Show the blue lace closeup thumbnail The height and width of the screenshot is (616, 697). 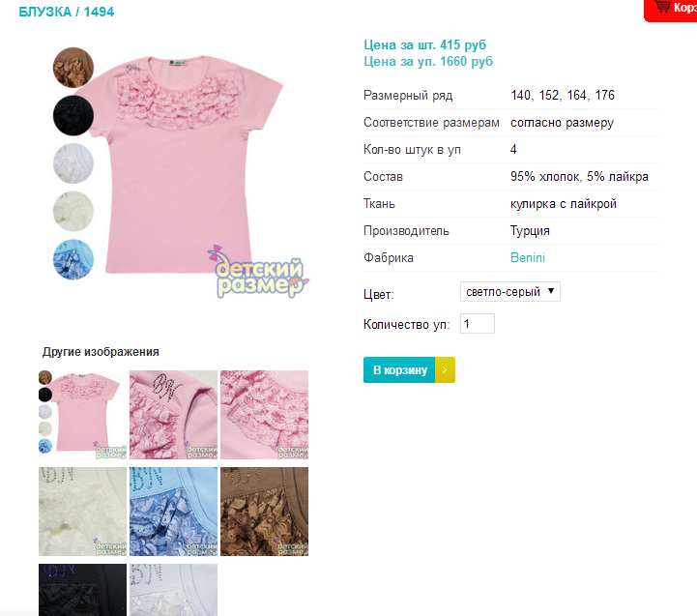click(173, 512)
